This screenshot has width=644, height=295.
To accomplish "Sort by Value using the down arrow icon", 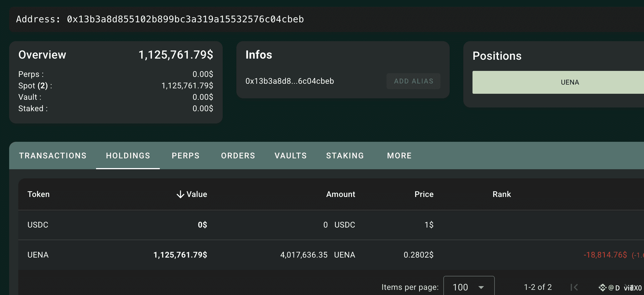I will tap(180, 194).
